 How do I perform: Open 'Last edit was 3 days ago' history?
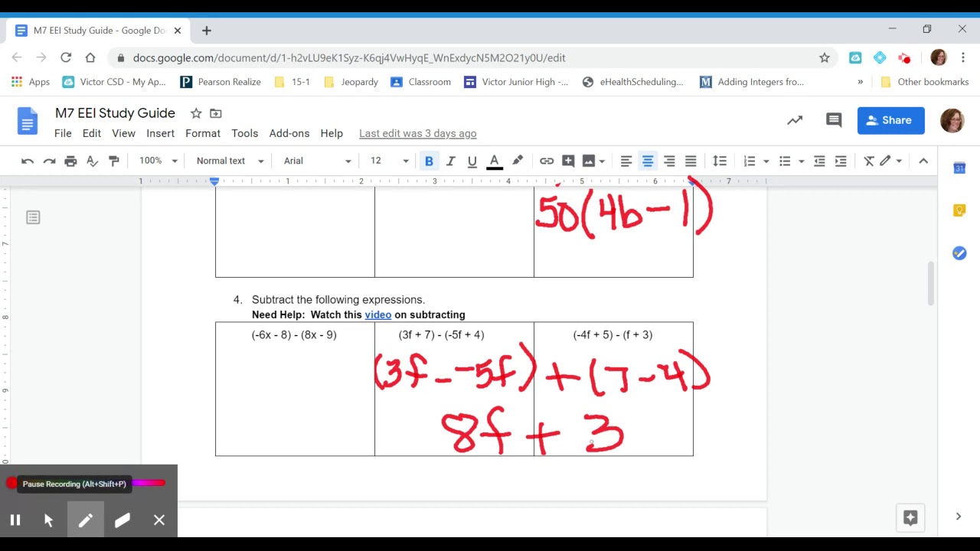coord(418,133)
